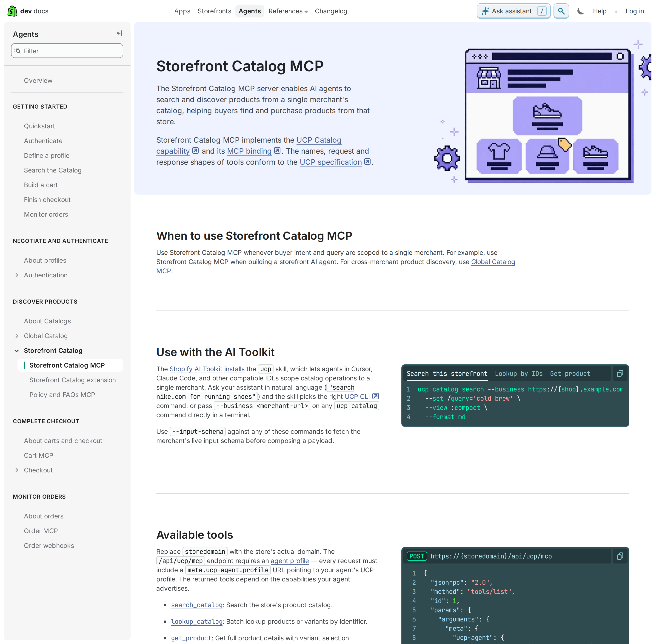
Task: Click the installs link
Action: click(234, 369)
